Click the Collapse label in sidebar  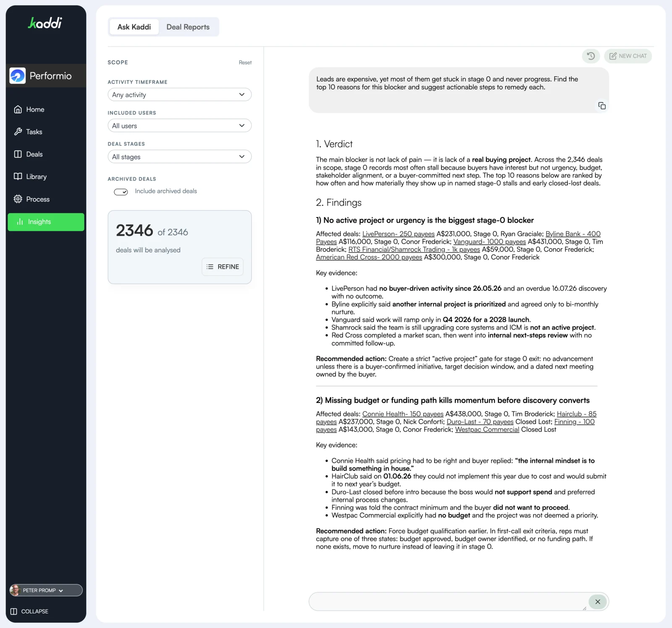point(34,611)
